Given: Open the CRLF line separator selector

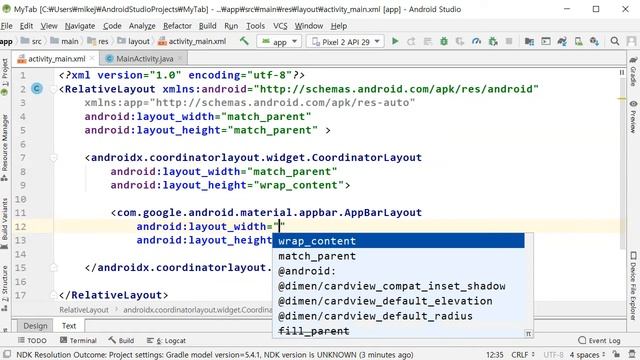Looking at the screenshot, I should tap(523, 354).
